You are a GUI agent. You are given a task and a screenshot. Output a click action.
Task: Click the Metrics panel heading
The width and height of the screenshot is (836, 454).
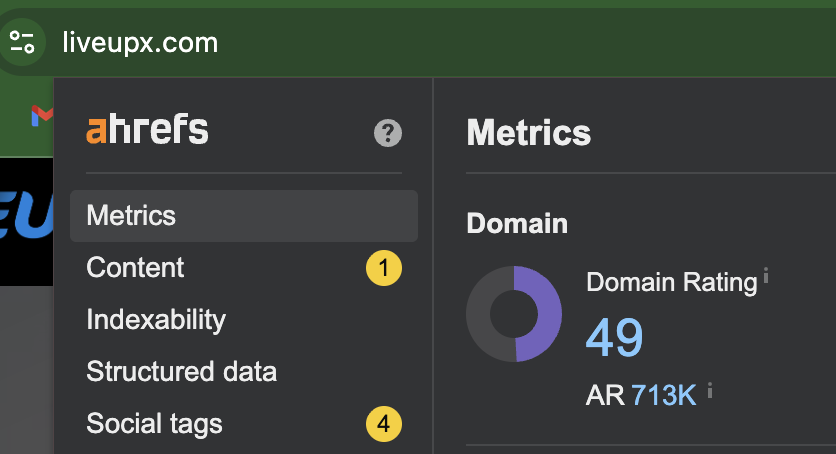[x=529, y=132]
